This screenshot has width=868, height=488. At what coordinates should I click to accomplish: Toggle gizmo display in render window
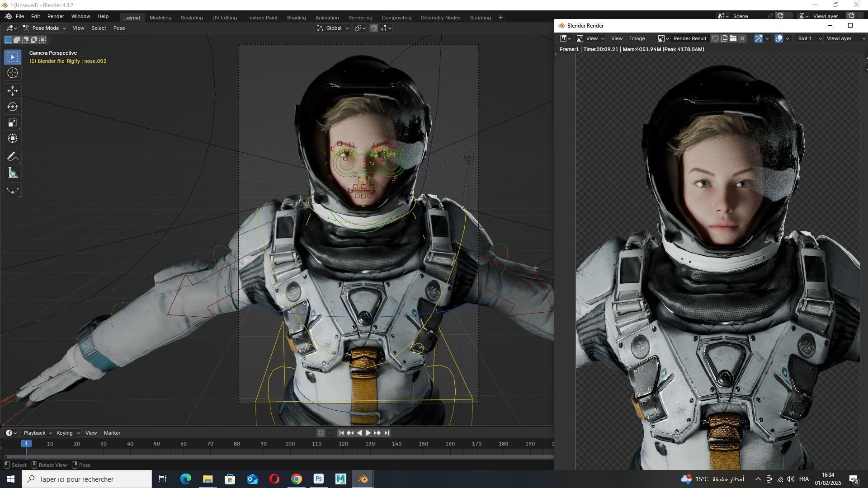pos(759,38)
